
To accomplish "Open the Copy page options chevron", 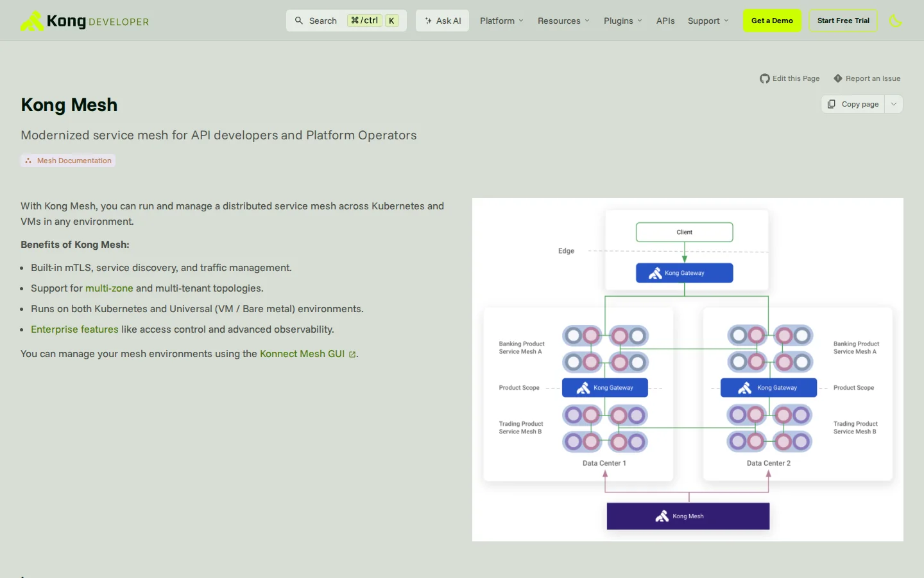I will click(x=894, y=104).
